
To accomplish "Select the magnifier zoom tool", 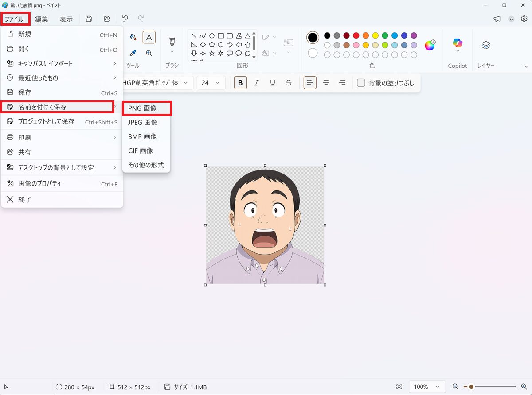I will point(149,53).
